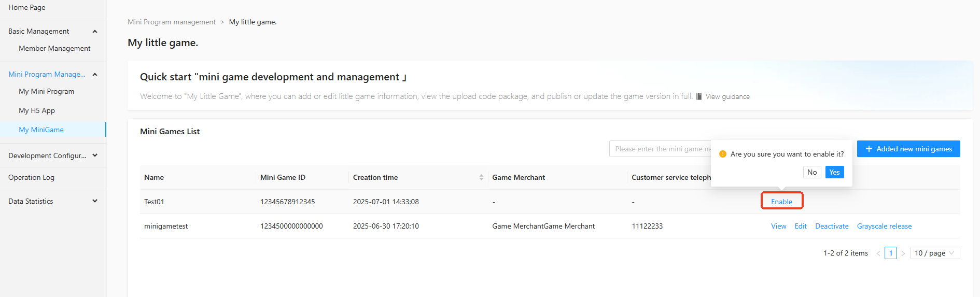This screenshot has width=980, height=297.
Task: Click View link for minigametest
Action: coord(778,226)
